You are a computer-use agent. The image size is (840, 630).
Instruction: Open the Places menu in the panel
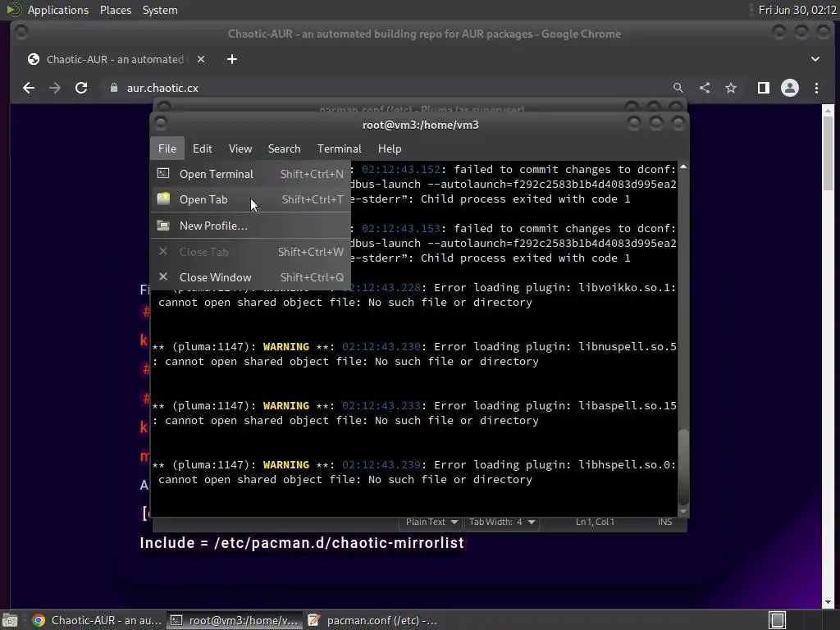pyautogui.click(x=116, y=10)
